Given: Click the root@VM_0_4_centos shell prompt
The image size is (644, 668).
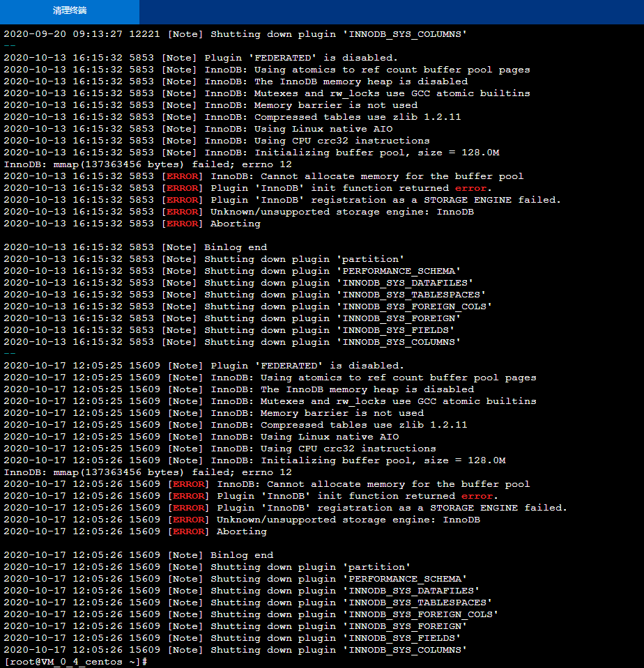Looking at the screenshot, I should (75, 662).
